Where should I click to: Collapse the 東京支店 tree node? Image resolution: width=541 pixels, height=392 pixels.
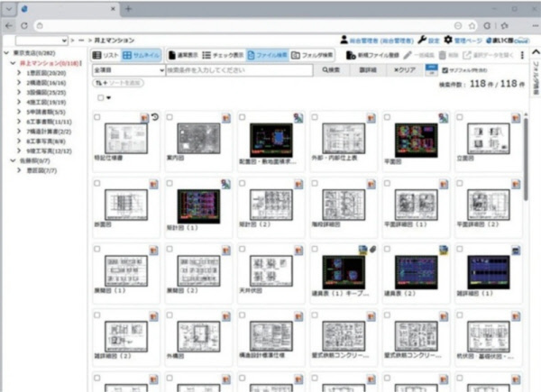click(x=6, y=53)
